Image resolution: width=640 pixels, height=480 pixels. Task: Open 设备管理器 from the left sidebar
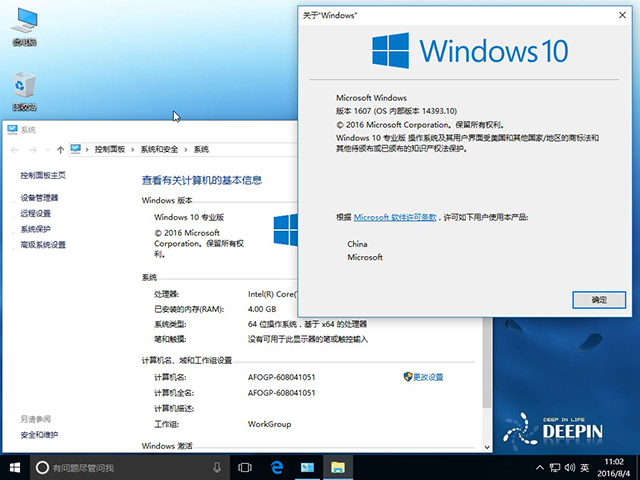(x=40, y=198)
